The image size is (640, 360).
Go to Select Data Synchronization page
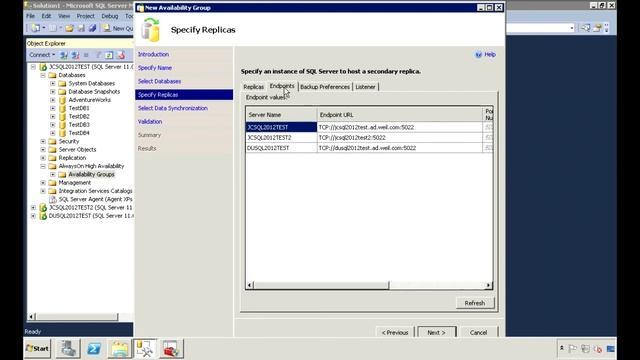pos(173,108)
